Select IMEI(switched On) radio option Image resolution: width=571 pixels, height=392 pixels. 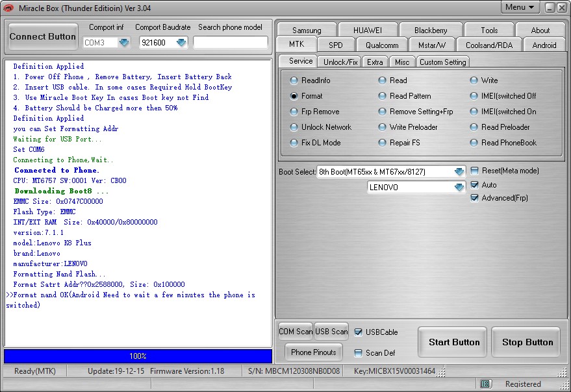click(x=503, y=112)
